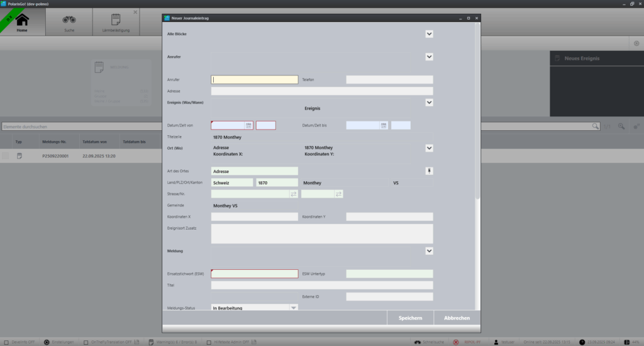Toggle the Hilfetexte Admin OFF checkbox
644x346 pixels.
click(x=209, y=342)
